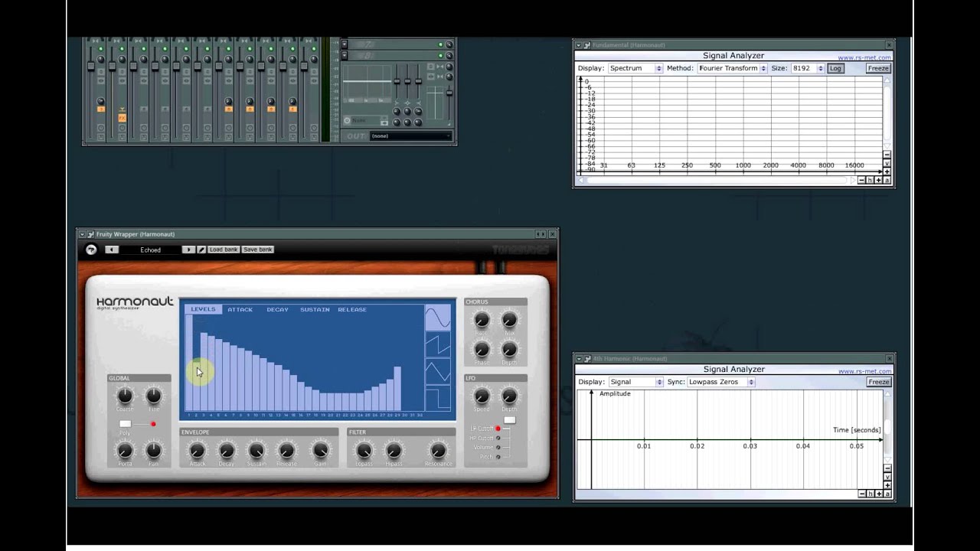980x551 pixels.
Task: Click the Coarse tuning knob in GLOBAL
Action: pos(125,396)
